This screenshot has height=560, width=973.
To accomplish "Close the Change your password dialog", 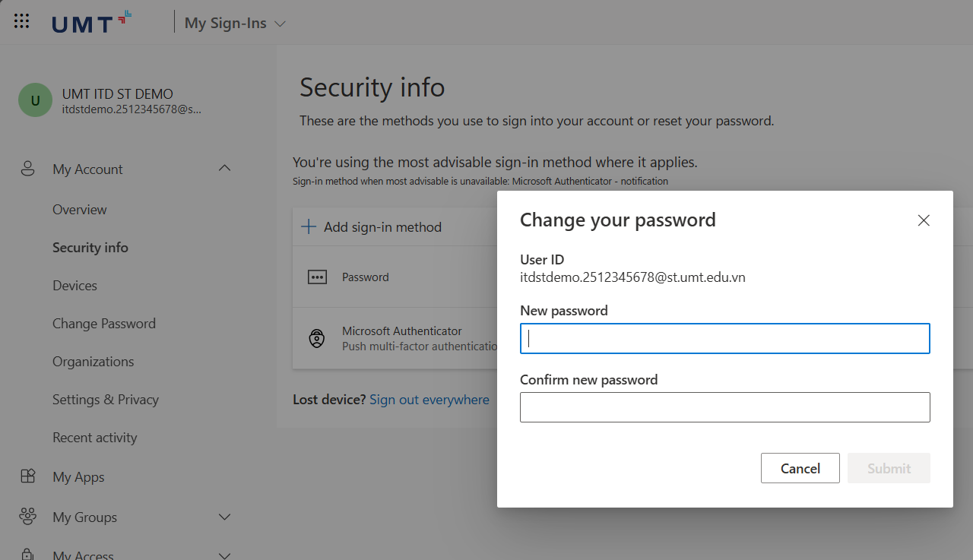I will click(x=924, y=220).
